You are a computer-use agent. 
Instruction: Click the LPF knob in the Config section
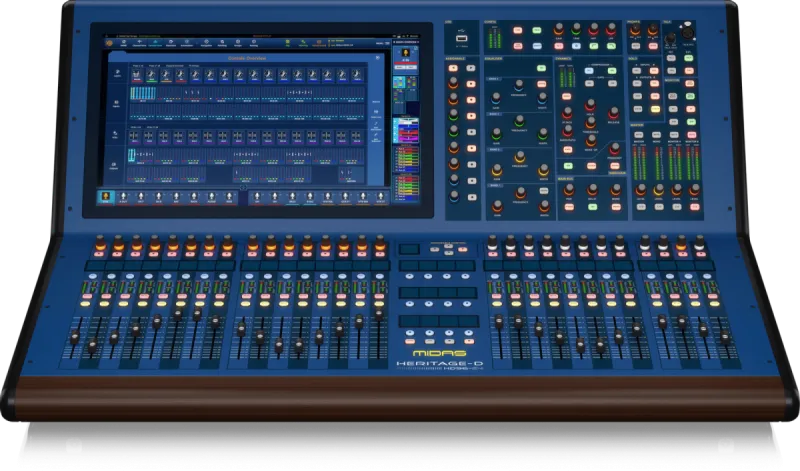point(611,29)
